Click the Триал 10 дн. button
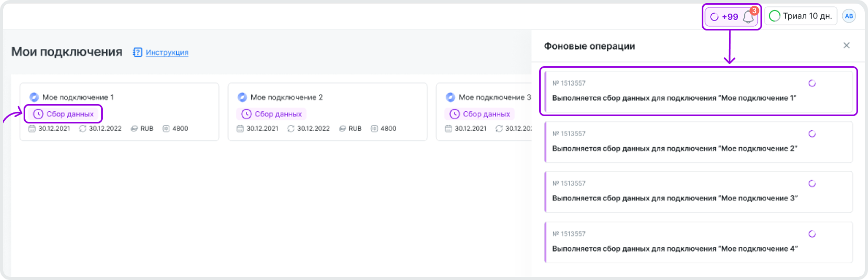868x280 pixels. (x=800, y=16)
